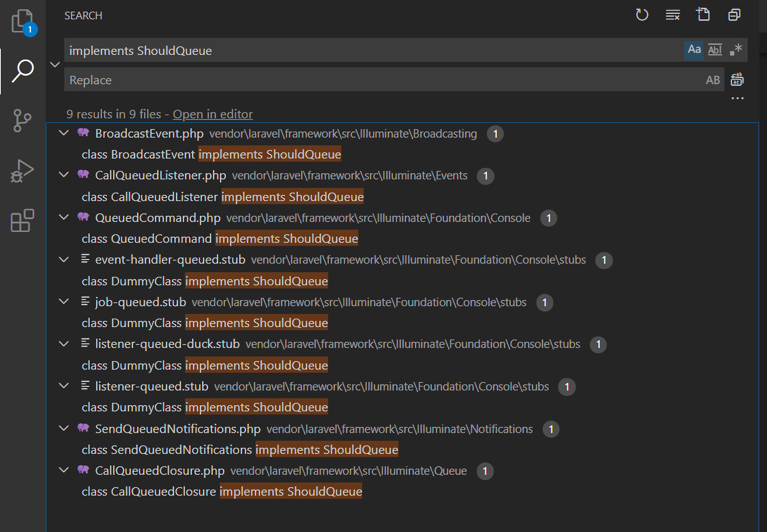Open the Source Control view
Screen dimensions: 767x532
coord(22,120)
